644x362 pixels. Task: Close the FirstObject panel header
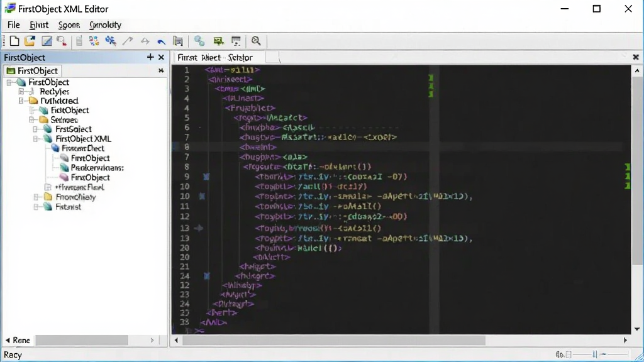coord(162,57)
